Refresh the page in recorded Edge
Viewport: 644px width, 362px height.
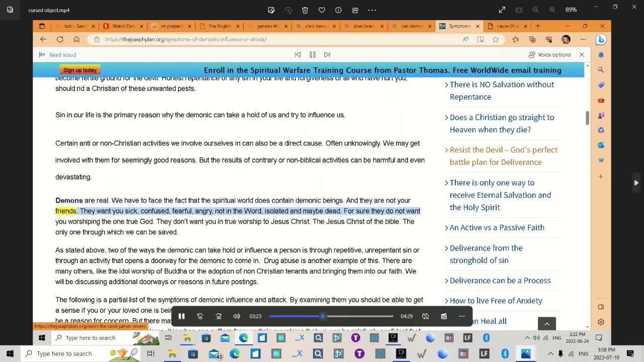60,39
